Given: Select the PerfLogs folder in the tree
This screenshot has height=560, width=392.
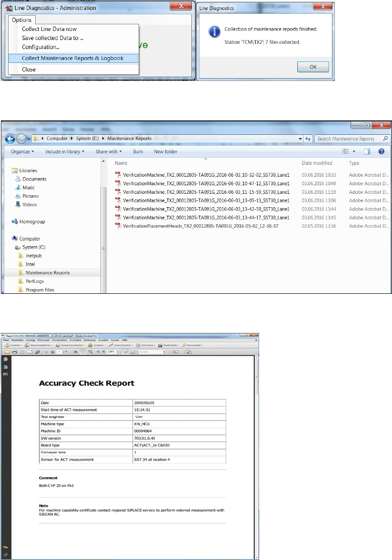Looking at the screenshot, I should point(31,281).
